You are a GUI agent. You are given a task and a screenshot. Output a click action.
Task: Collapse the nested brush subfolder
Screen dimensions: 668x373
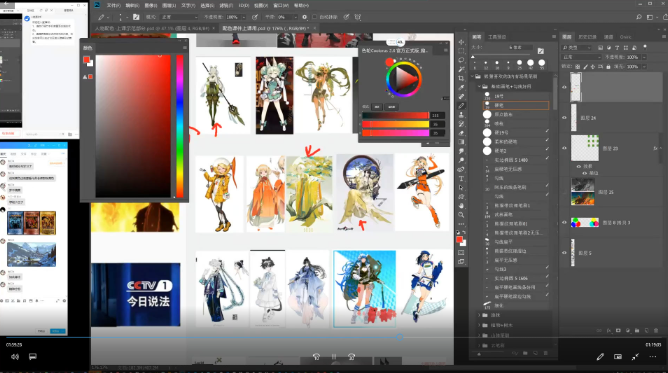pyautogui.click(x=479, y=86)
